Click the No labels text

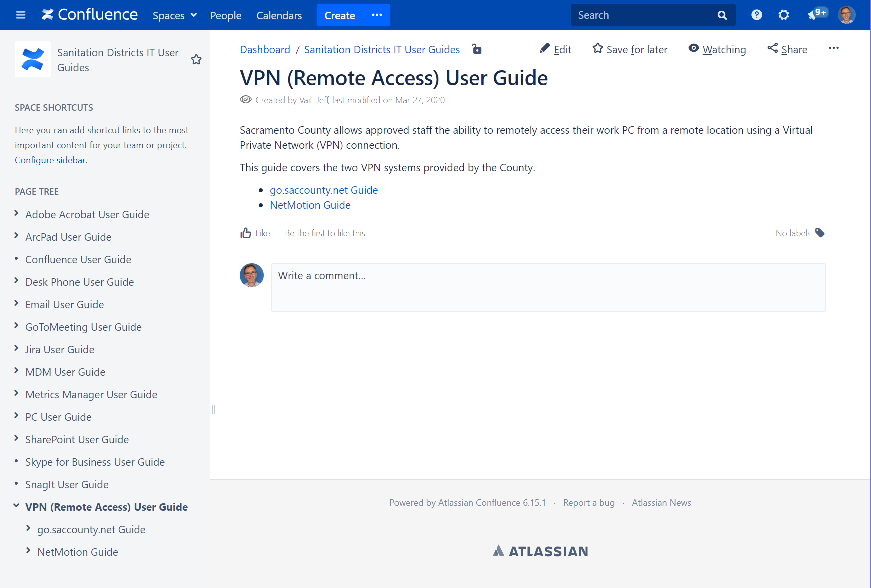(793, 233)
